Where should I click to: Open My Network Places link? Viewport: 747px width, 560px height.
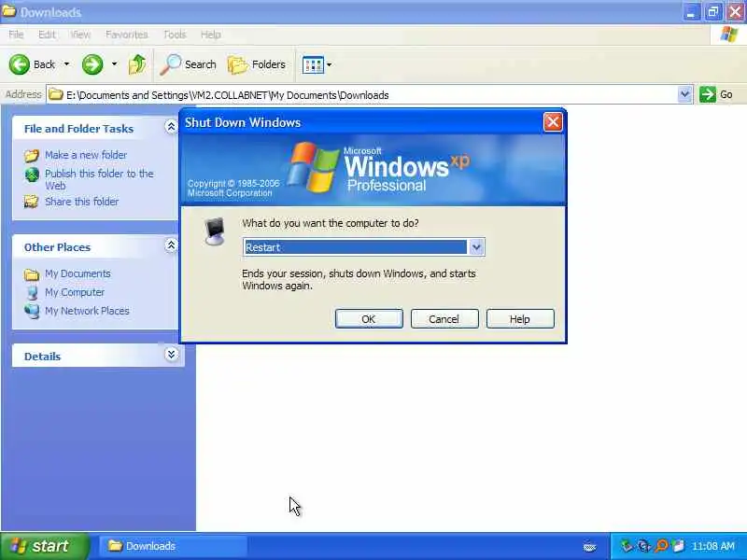click(87, 311)
